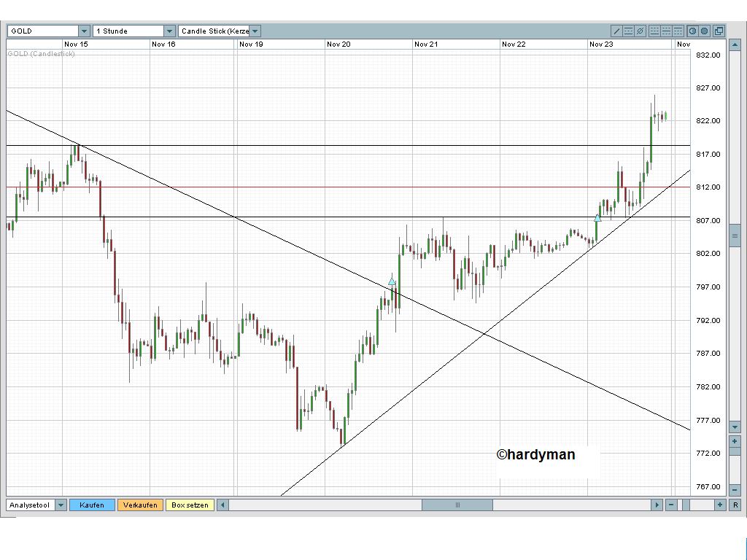Screen dimensions: 747x560
Task: Click the Kaufen buy button
Action: click(x=92, y=505)
